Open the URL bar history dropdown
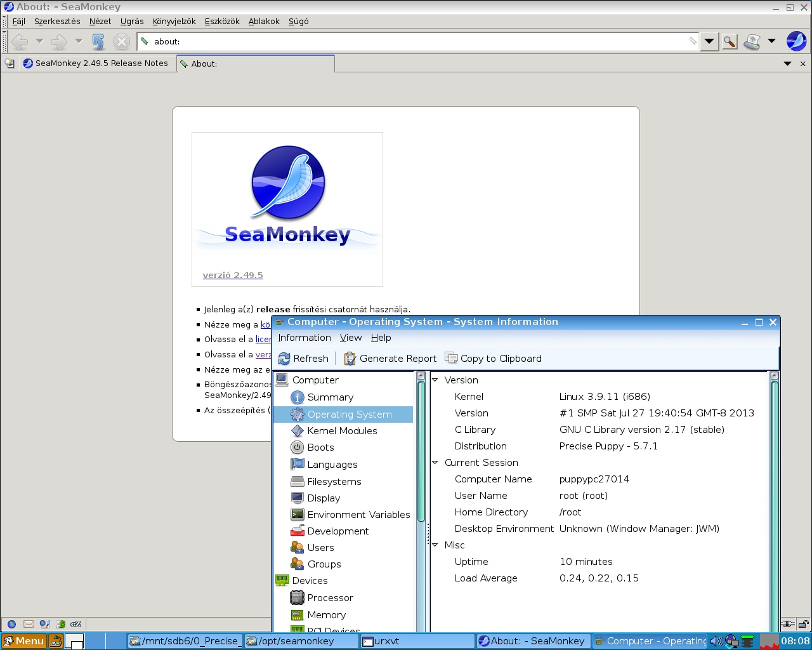Image resolution: width=812 pixels, height=650 pixels. (709, 42)
